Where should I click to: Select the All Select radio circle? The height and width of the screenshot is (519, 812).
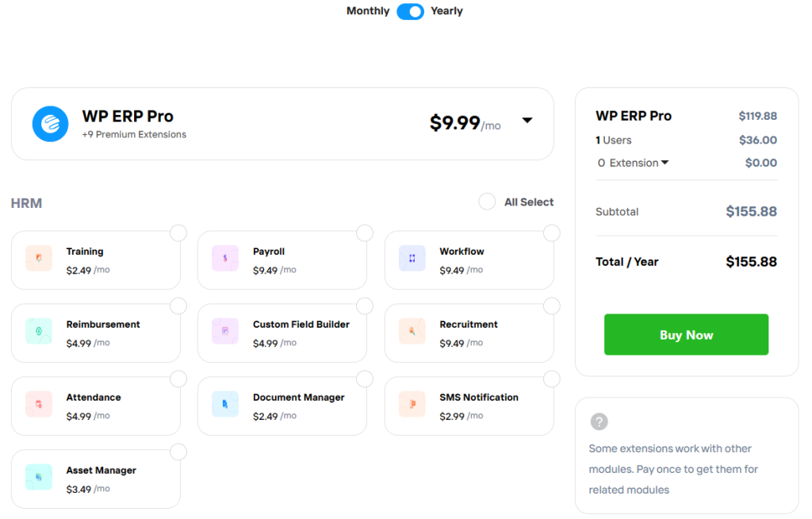pyautogui.click(x=487, y=202)
